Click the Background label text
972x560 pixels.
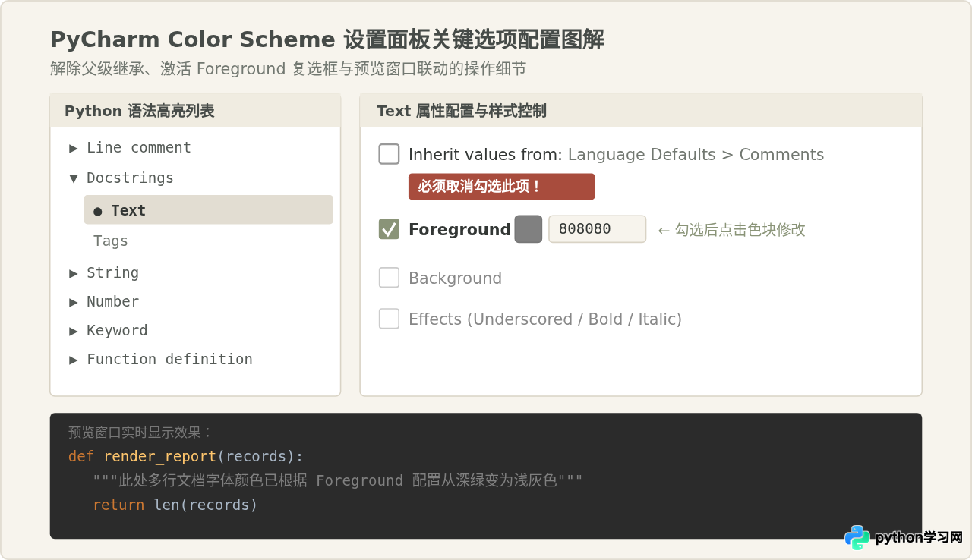tap(455, 278)
